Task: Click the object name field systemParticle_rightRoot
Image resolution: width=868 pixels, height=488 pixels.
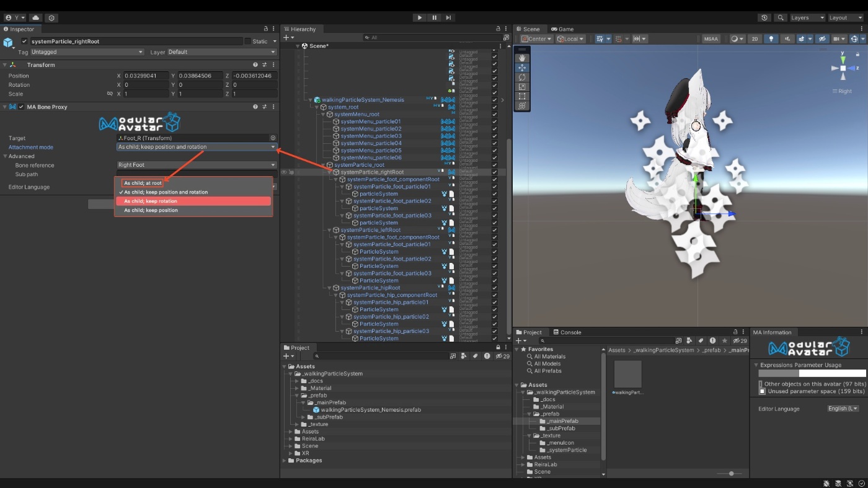Action: (x=136, y=42)
